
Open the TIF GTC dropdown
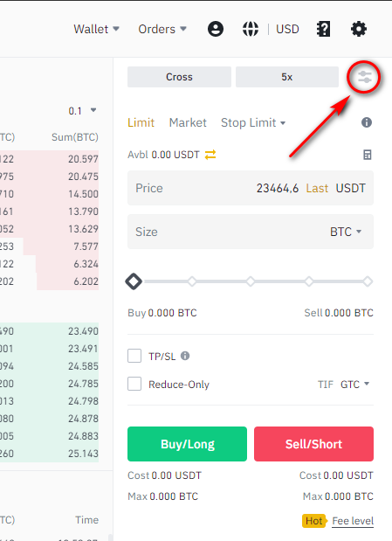click(355, 384)
